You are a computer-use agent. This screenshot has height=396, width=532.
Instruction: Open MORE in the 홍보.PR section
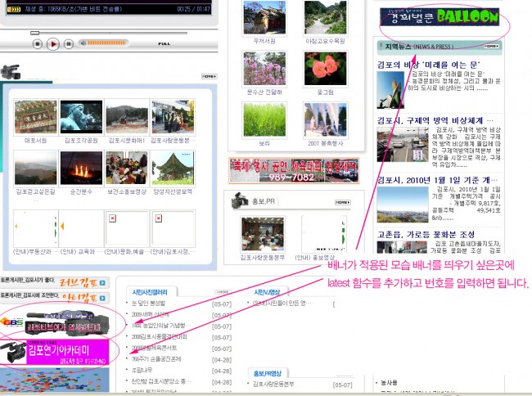(343, 202)
